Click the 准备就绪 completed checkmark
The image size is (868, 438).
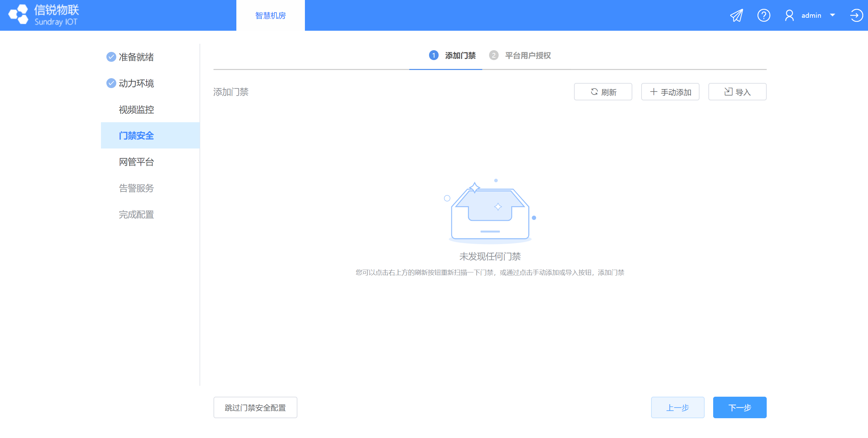pyautogui.click(x=111, y=57)
